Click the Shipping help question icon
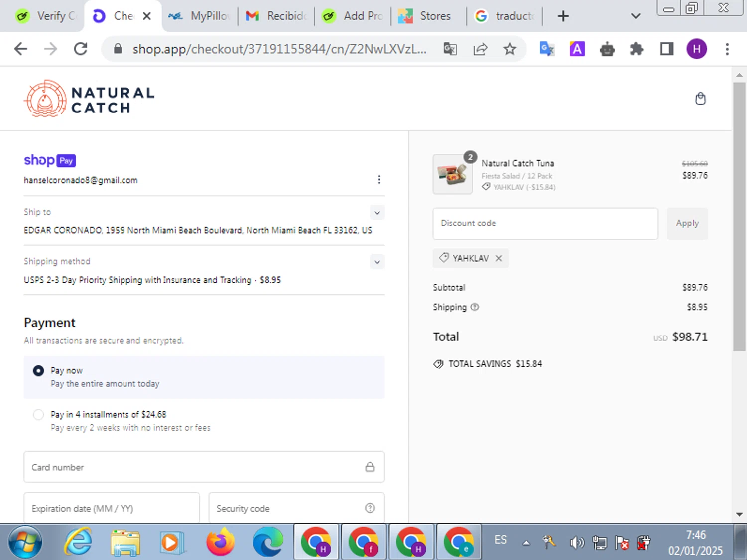Viewport: 747px width, 560px height. 475,307
